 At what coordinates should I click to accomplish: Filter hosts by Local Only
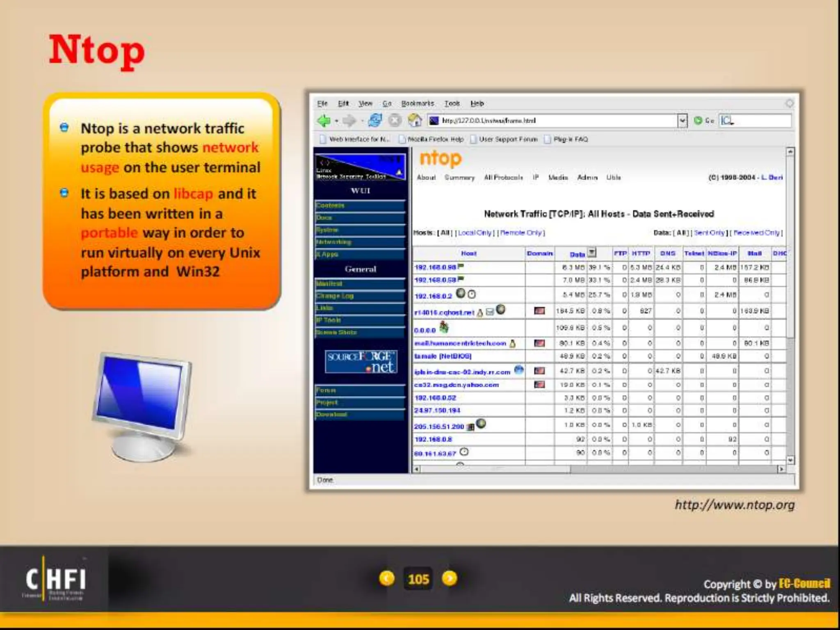(475, 233)
